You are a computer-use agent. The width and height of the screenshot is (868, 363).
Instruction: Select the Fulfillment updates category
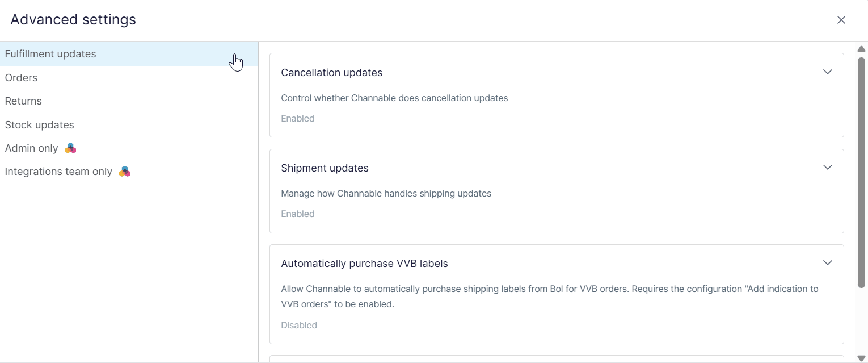pyautogui.click(x=50, y=54)
